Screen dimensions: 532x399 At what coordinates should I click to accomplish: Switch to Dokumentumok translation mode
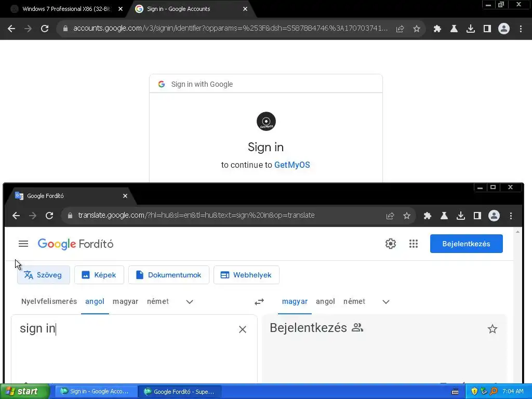(169, 275)
